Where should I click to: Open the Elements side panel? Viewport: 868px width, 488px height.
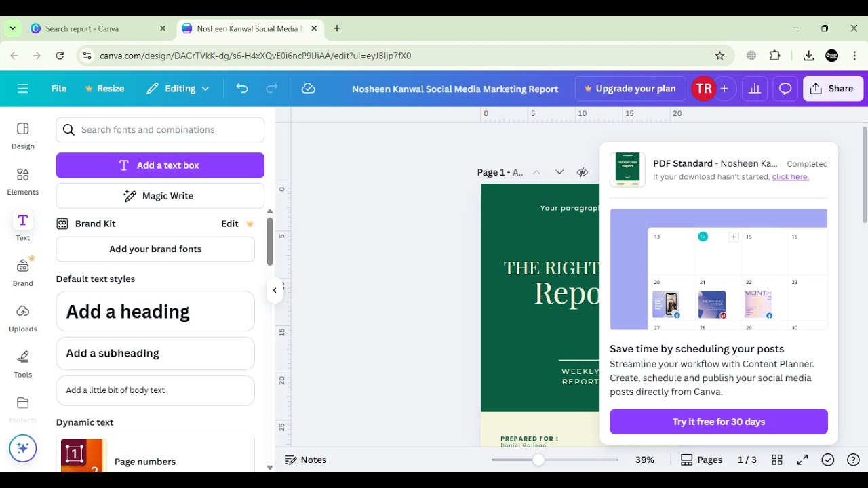coord(23,182)
